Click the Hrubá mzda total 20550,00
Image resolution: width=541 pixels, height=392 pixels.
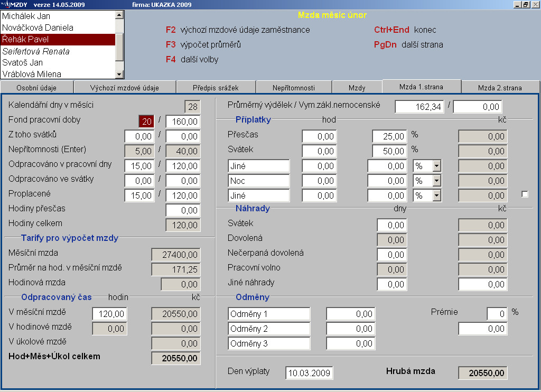483,373
